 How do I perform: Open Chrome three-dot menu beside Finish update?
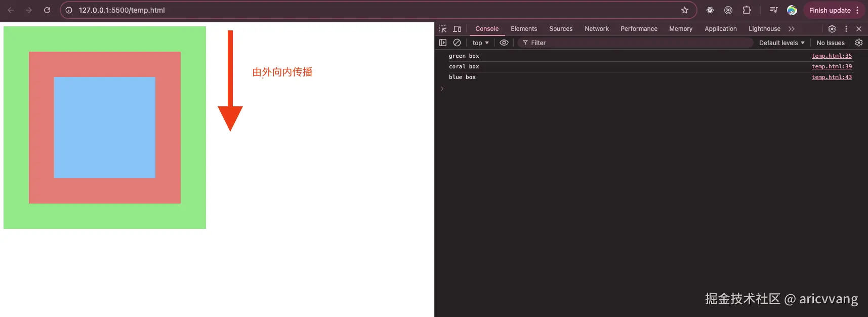[x=857, y=10]
